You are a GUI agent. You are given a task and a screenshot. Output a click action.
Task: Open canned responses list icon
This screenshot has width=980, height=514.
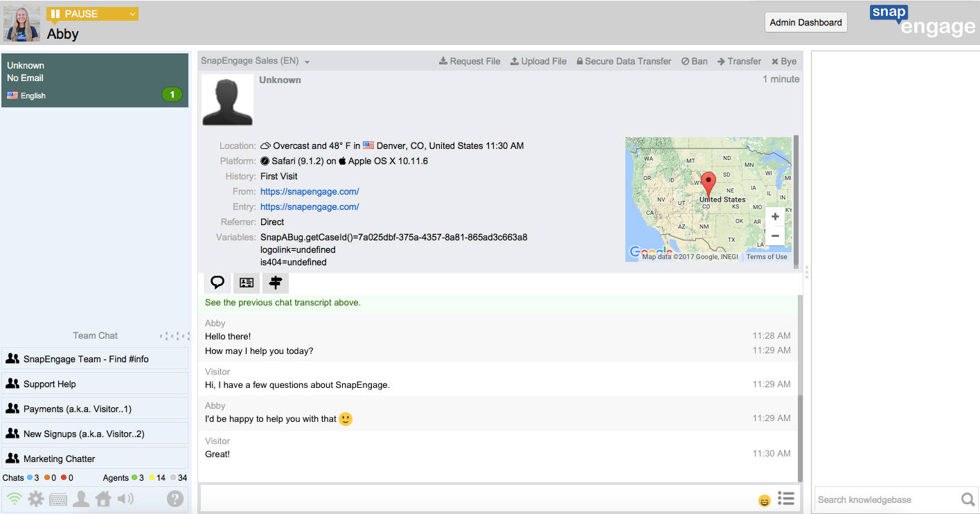click(785, 499)
